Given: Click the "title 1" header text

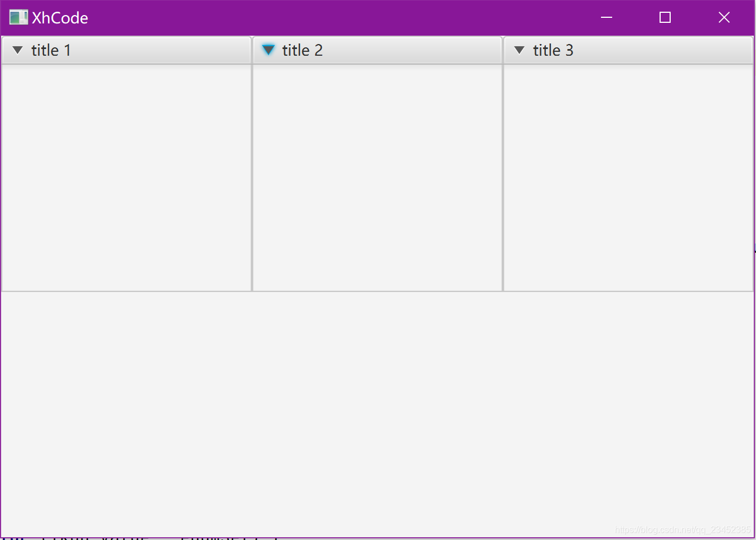Looking at the screenshot, I should coord(51,50).
